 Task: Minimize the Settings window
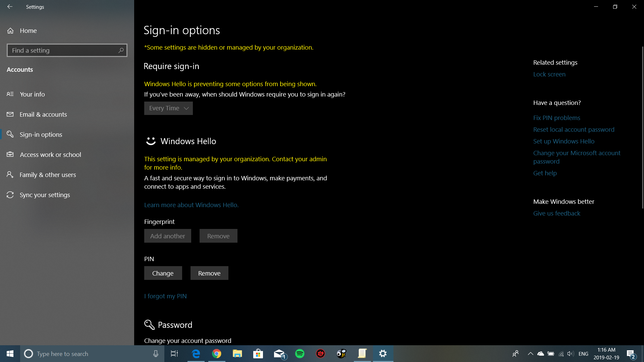click(x=596, y=7)
